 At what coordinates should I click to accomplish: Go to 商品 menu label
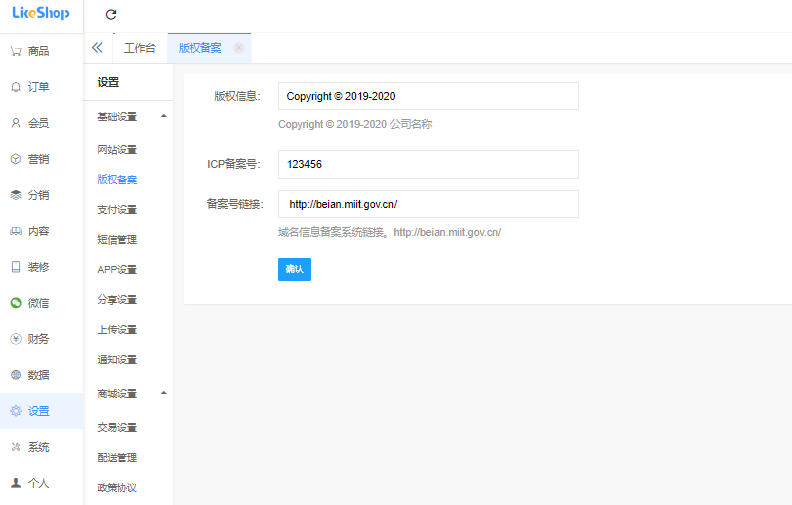[x=38, y=51]
